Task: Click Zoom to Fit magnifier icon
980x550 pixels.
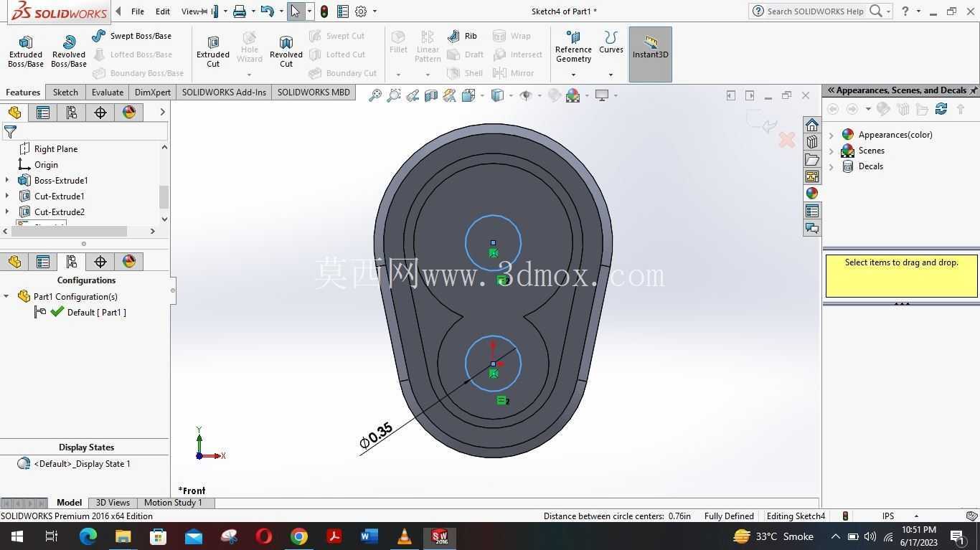Action: pyautogui.click(x=374, y=95)
